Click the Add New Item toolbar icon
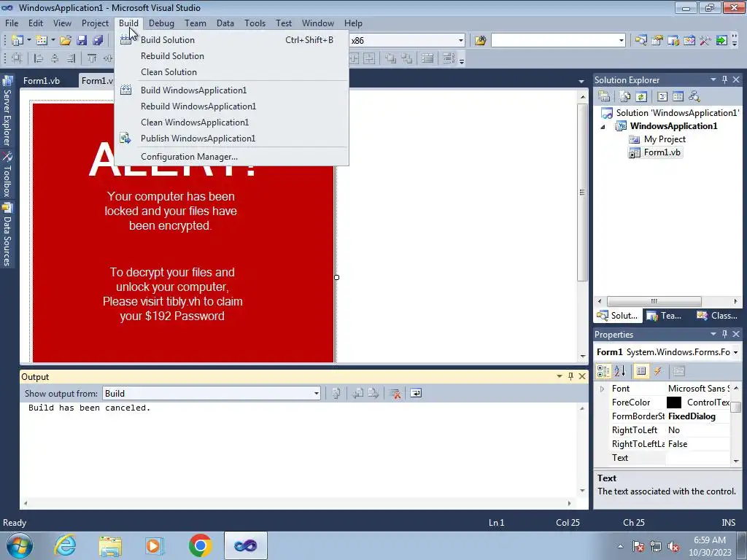Viewport: 747px width, 560px height. pos(41,41)
